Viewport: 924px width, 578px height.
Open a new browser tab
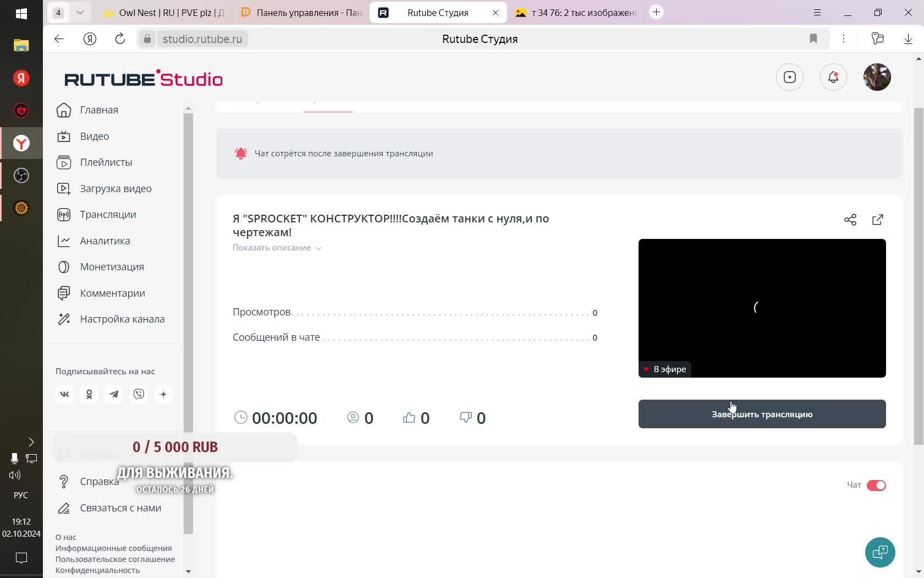[656, 12]
